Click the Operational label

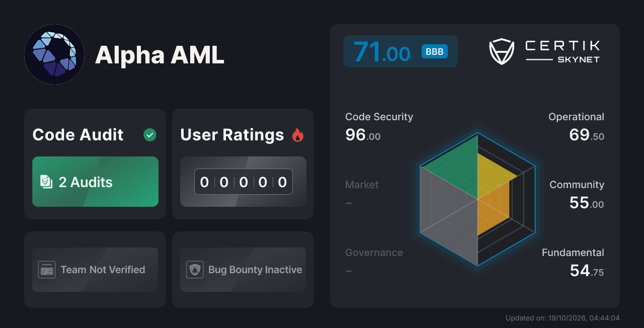tap(576, 117)
